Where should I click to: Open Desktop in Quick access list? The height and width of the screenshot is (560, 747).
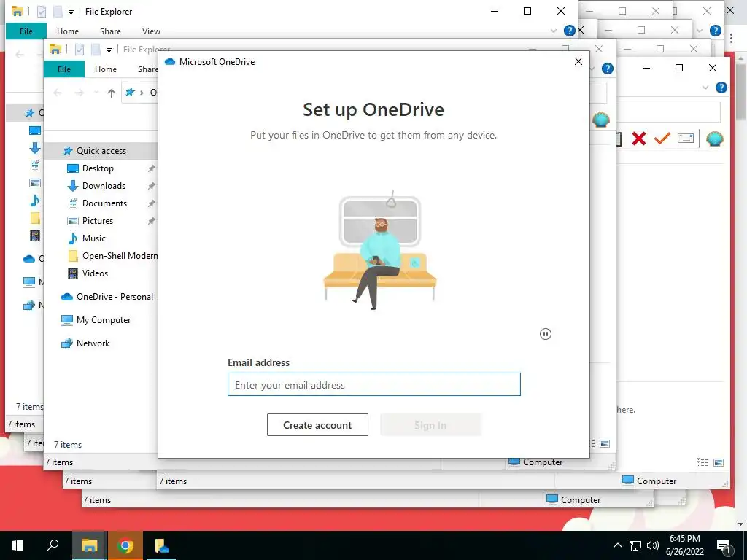tap(98, 168)
